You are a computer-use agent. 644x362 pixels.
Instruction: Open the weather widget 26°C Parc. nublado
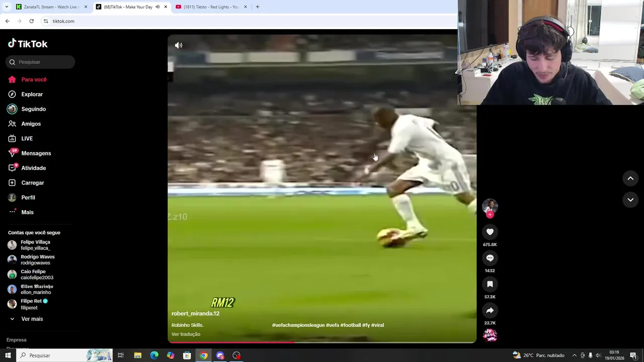point(538,355)
